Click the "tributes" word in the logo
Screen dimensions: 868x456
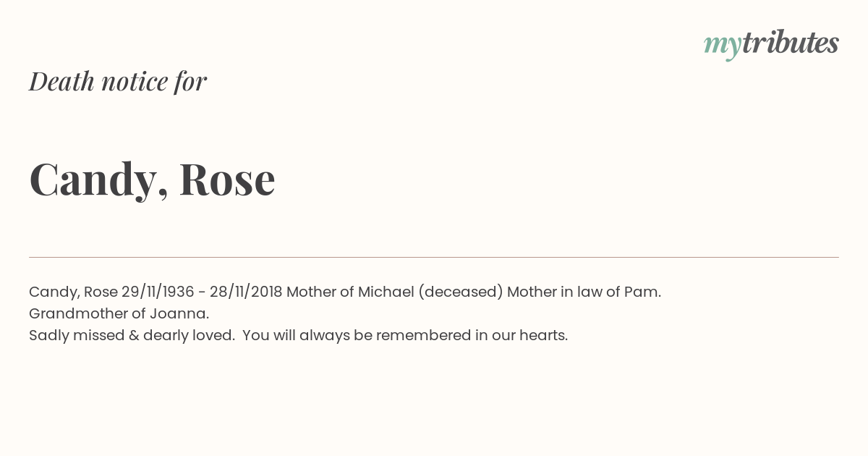[x=791, y=43]
